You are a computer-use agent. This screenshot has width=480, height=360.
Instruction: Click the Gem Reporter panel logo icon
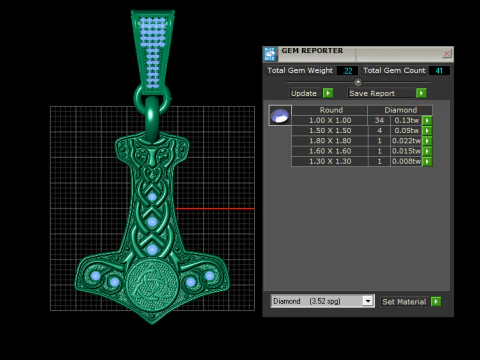coord(270,54)
